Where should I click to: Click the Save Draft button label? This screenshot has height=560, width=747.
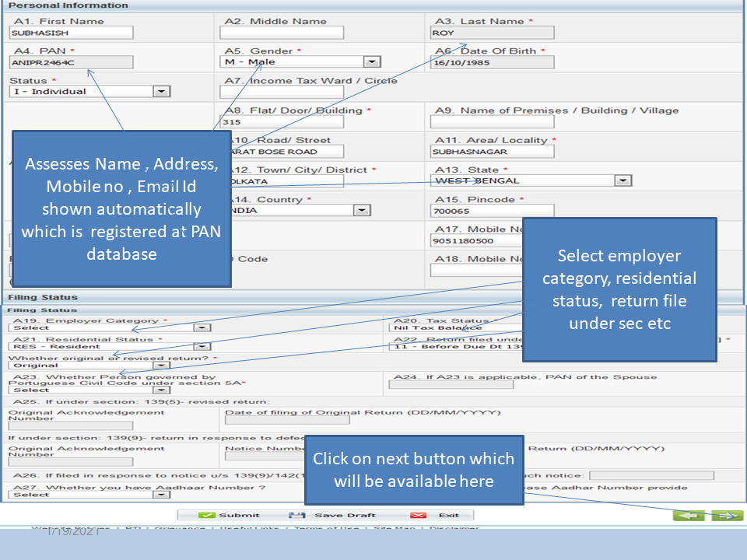tap(345, 515)
